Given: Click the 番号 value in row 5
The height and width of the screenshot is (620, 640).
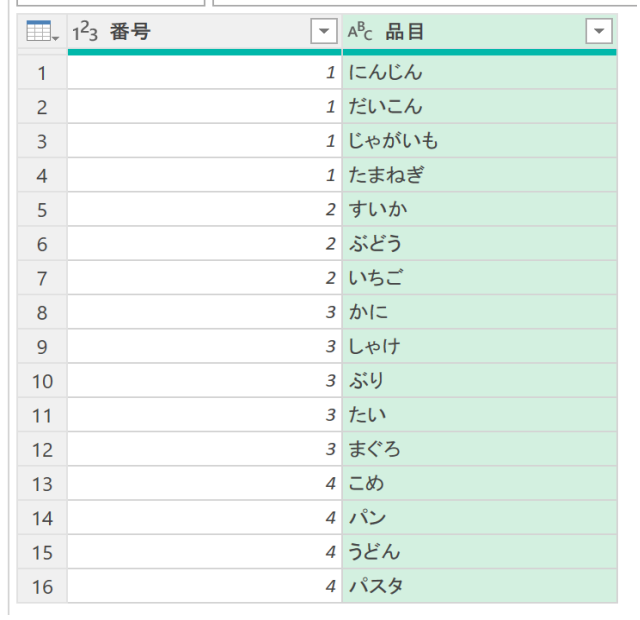Looking at the screenshot, I should click(204, 210).
